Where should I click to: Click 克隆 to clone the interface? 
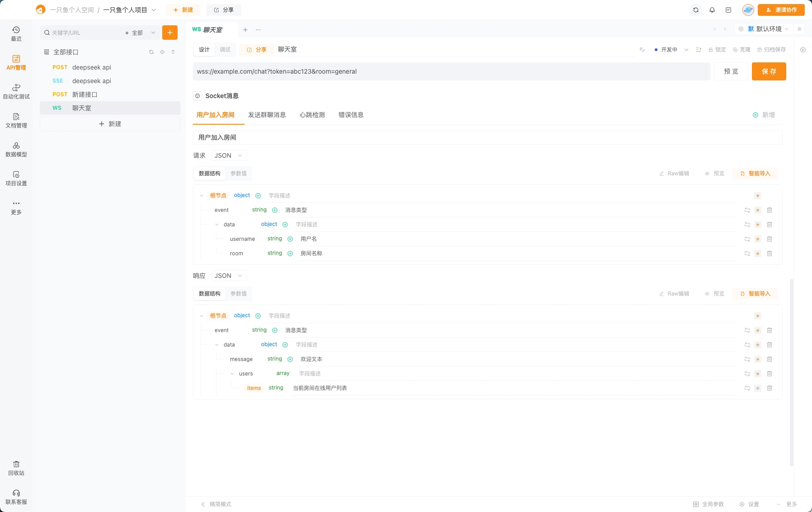742,50
